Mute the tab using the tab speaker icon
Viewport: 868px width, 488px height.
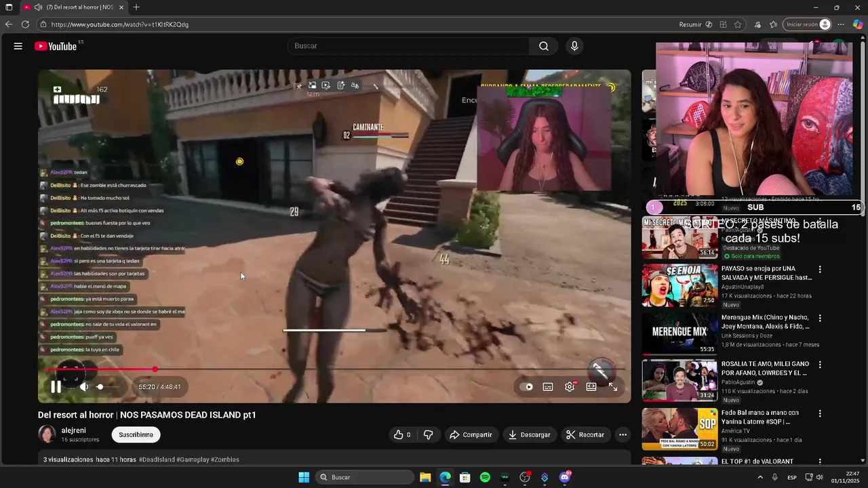38,7
